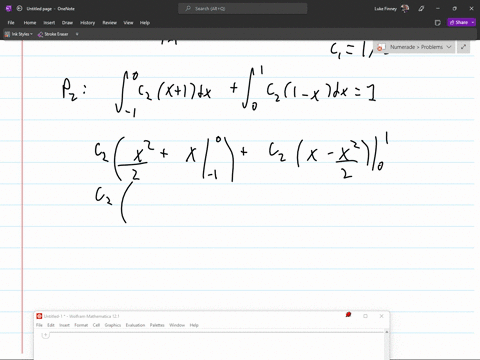Open the Edit menu in Mathematica
Viewport: 480px width, 360px height.
51,325
